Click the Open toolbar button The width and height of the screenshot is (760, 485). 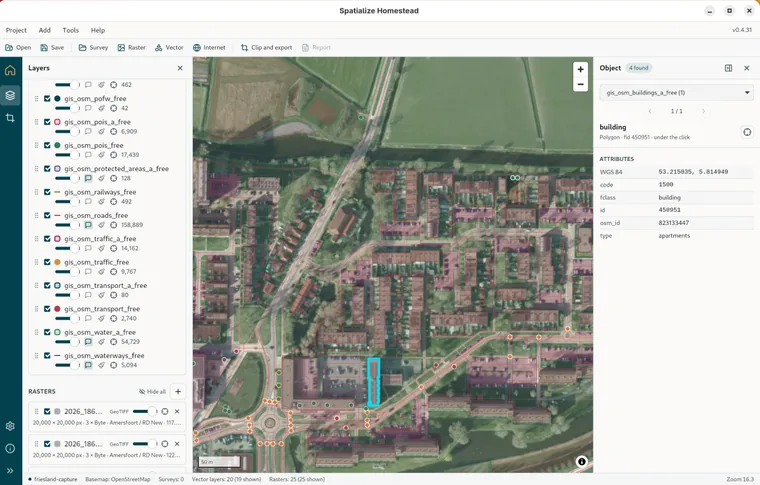click(x=18, y=47)
